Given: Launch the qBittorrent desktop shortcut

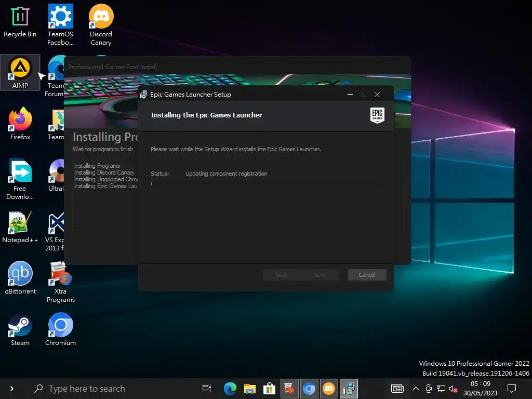Looking at the screenshot, I should pyautogui.click(x=20, y=278).
